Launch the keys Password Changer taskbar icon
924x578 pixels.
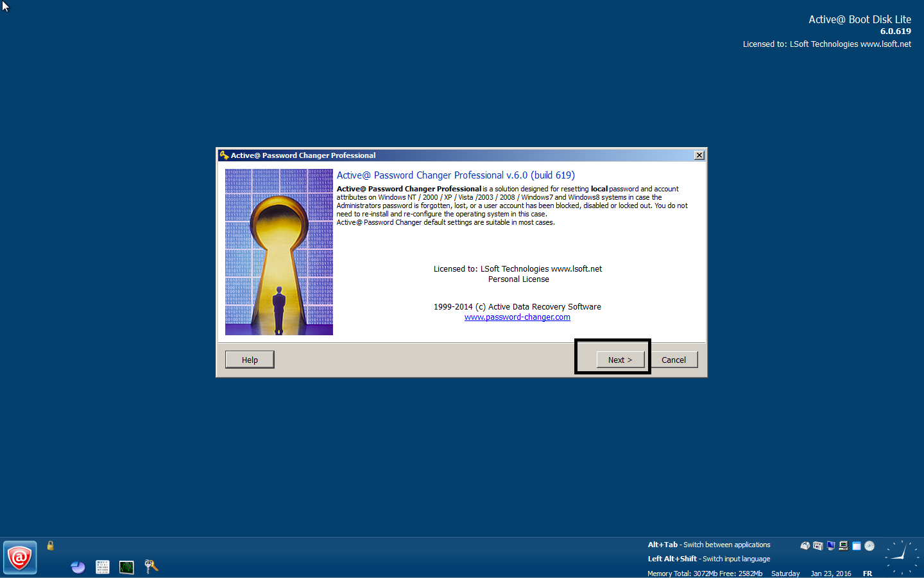coord(151,566)
